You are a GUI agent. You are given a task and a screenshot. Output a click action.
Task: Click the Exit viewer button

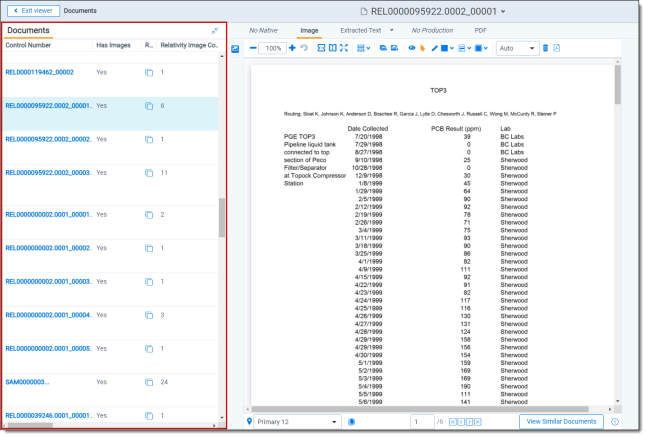32,11
